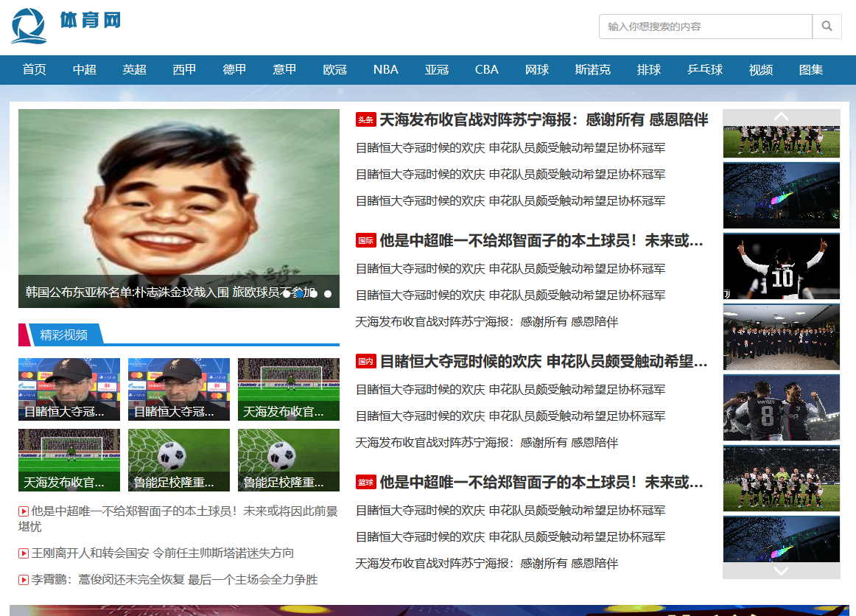Select the last carousel indicator dot
Viewport: 856px width, 616px height.
click(328, 294)
